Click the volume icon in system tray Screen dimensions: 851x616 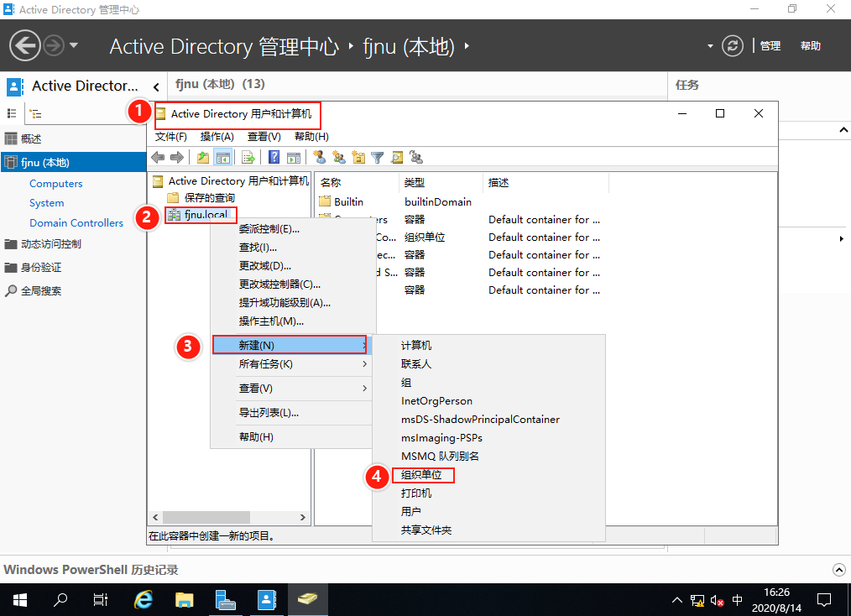click(x=717, y=601)
